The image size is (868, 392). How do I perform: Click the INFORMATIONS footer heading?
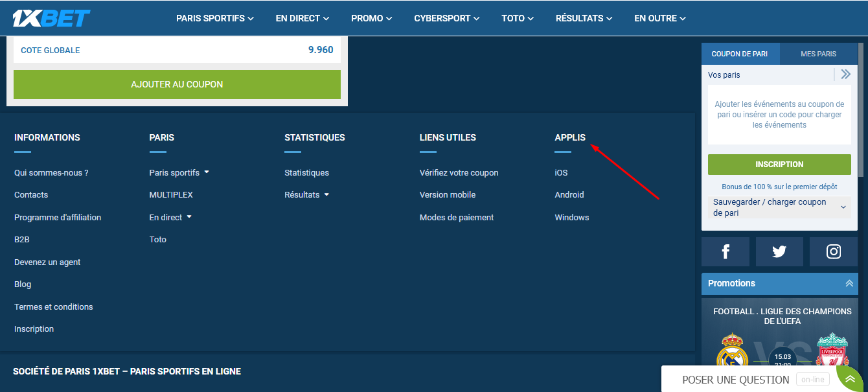(x=47, y=137)
